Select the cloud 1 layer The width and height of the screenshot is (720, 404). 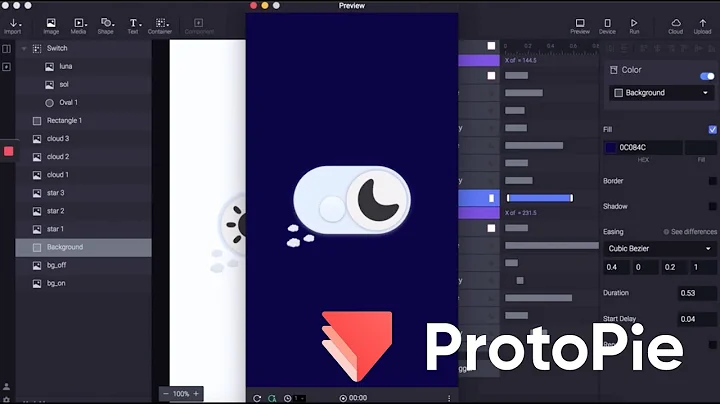point(84,175)
